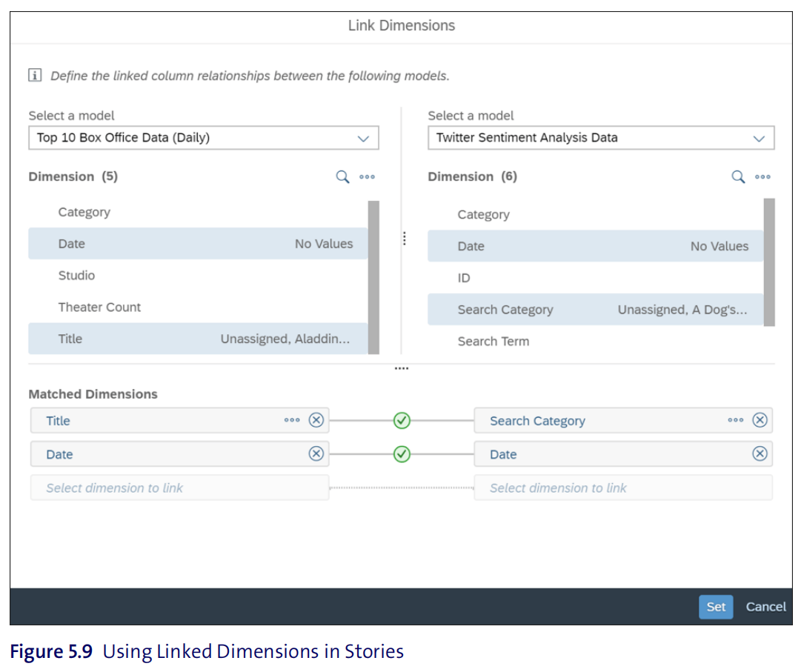Open the Twitter Sentiment Analysis model dropdown
Viewport: 804px width, 672px height.
click(601, 138)
